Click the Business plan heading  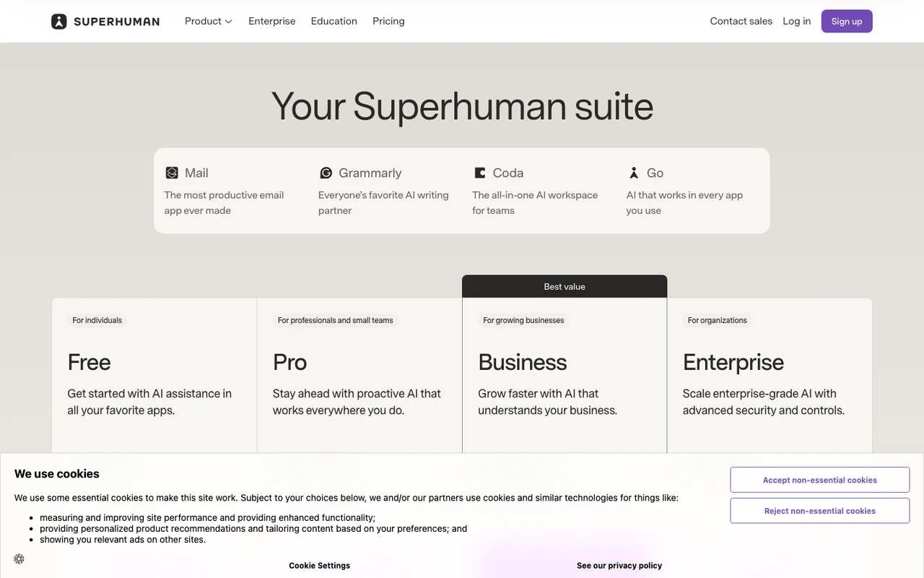(x=523, y=362)
